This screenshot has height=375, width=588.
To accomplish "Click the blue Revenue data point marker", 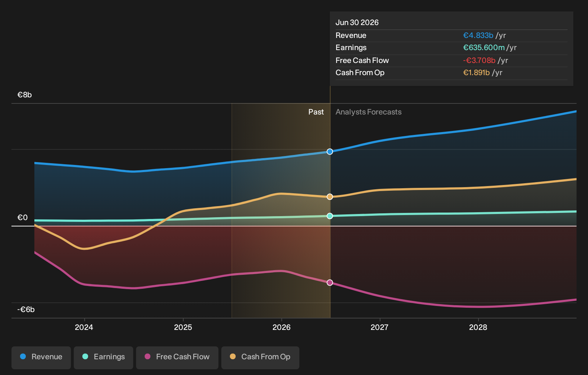I will (330, 152).
